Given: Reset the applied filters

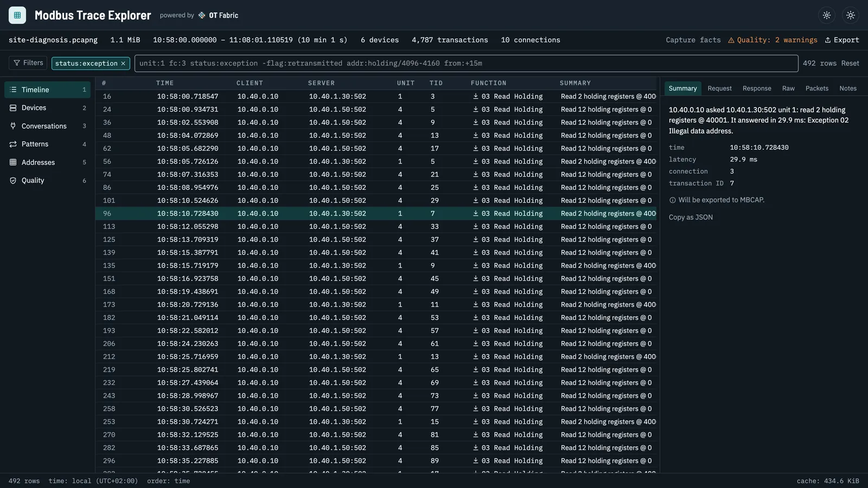Looking at the screenshot, I should (x=850, y=63).
